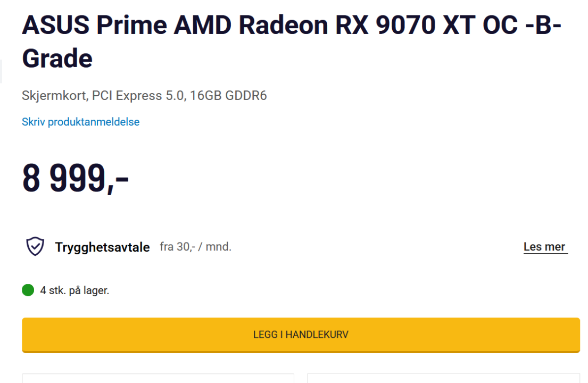The width and height of the screenshot is (588, 383).
Task: Click the 'fra 30,- / mnd.' price text
Action: click(x=195, y=247)
